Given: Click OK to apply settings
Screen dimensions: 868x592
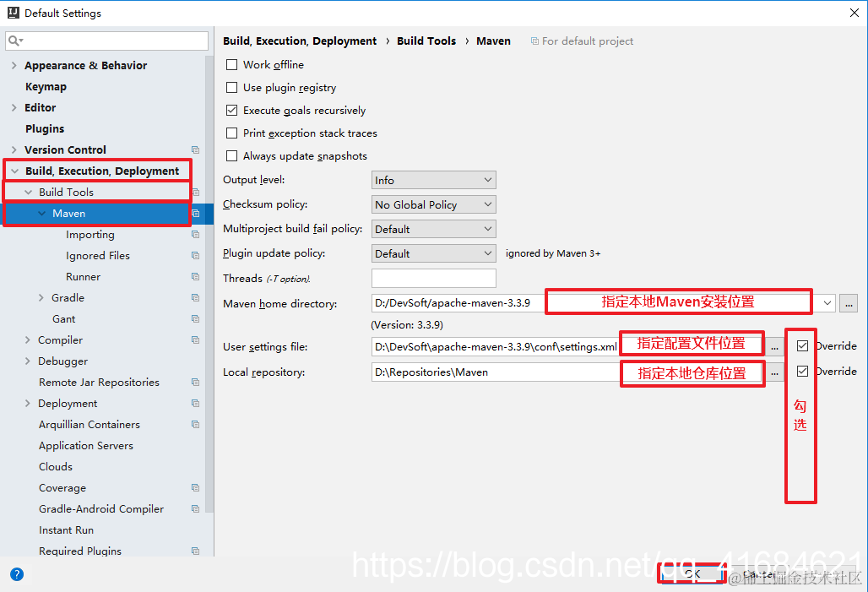Looking at the screenshot, I should click(692, 573).
